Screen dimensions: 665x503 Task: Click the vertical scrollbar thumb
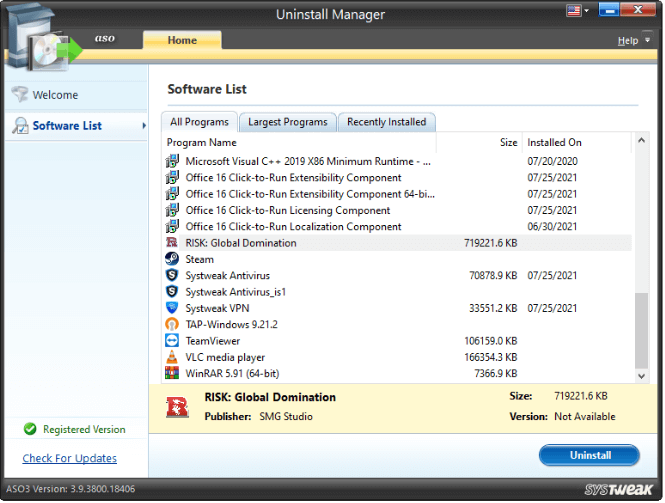coord(641,331)
